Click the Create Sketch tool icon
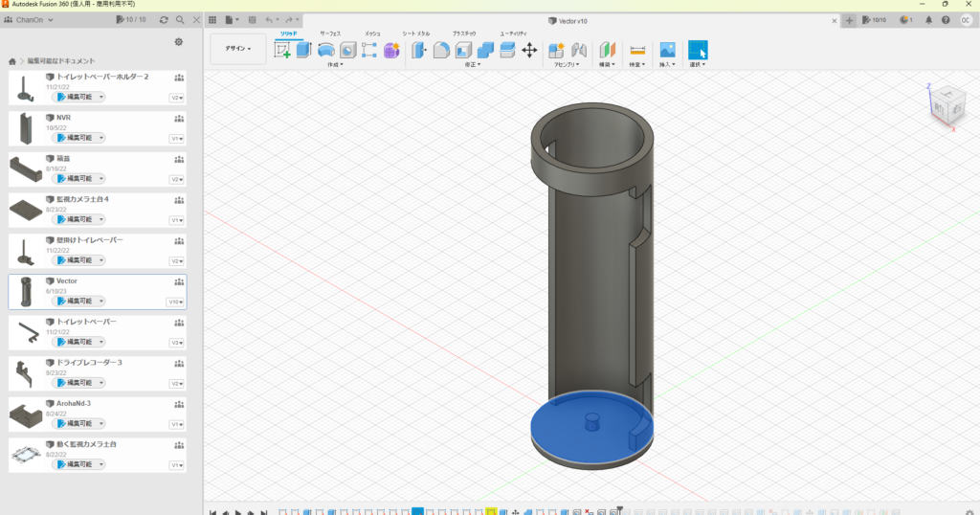980x515 pixels. (x=282, y=50)
